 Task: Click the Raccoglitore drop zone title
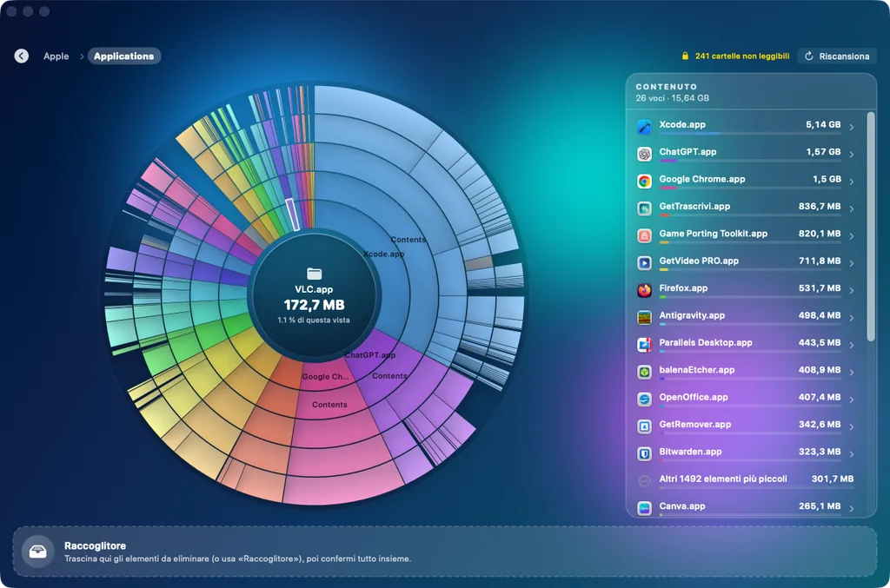click(x=95, y=545)
